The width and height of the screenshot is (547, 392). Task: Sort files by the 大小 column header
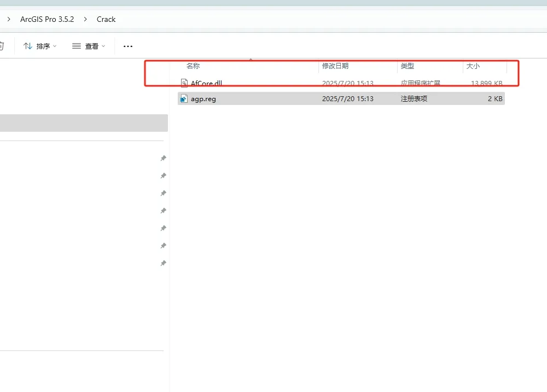473,66
